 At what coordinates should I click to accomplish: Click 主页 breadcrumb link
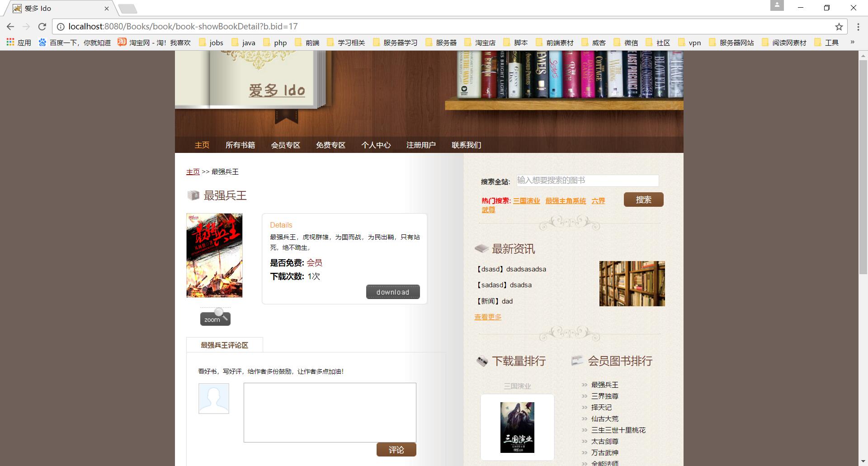tap(193, 172)
